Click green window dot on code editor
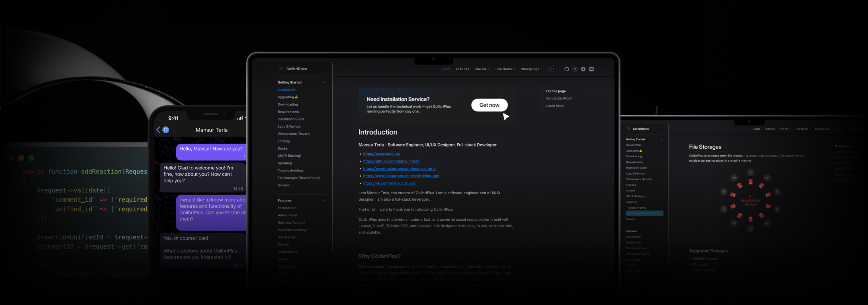The image size is (868, 305). [x=31, y=158]
